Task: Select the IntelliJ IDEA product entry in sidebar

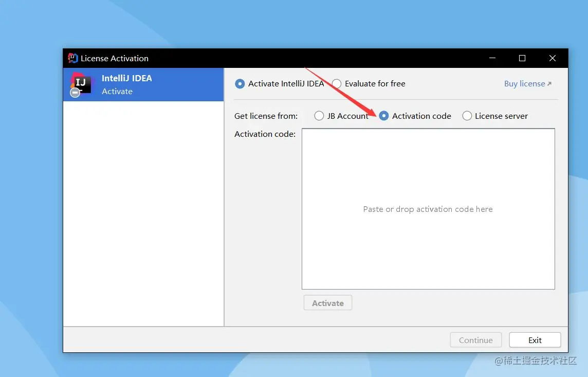Action: click(x=143, y=84)
